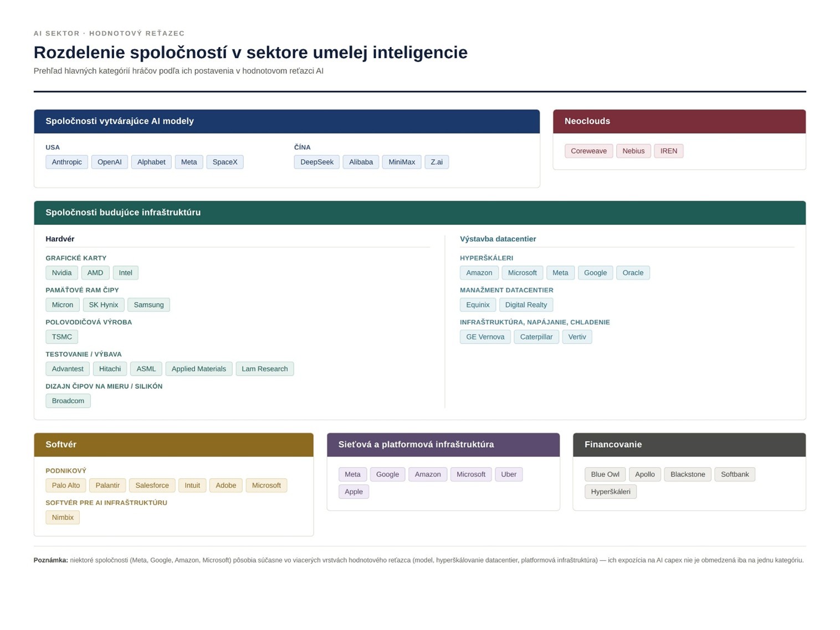This screenshot has height=630, width=840.
Task: Select the Softbank tag
Action: [x=735, y=474]
